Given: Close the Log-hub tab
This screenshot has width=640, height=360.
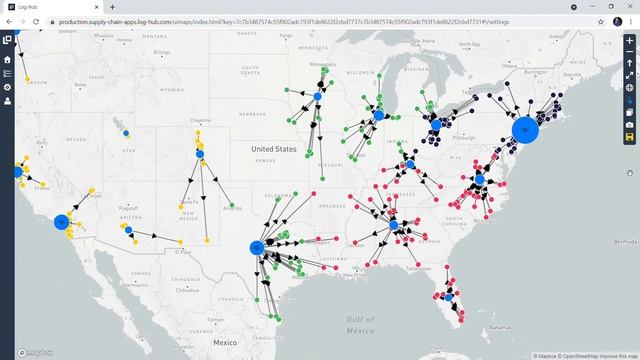Looking at the screenshot, I should tap(96, 7).
